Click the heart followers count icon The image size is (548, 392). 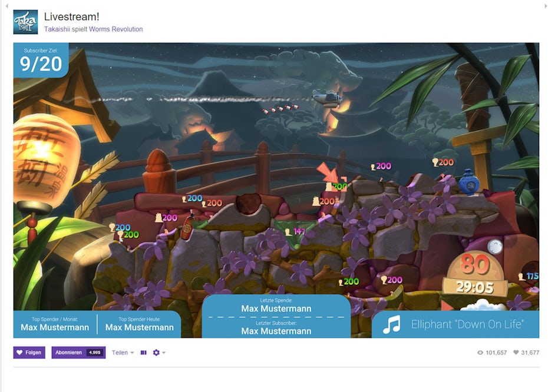[x=516, y=353]
